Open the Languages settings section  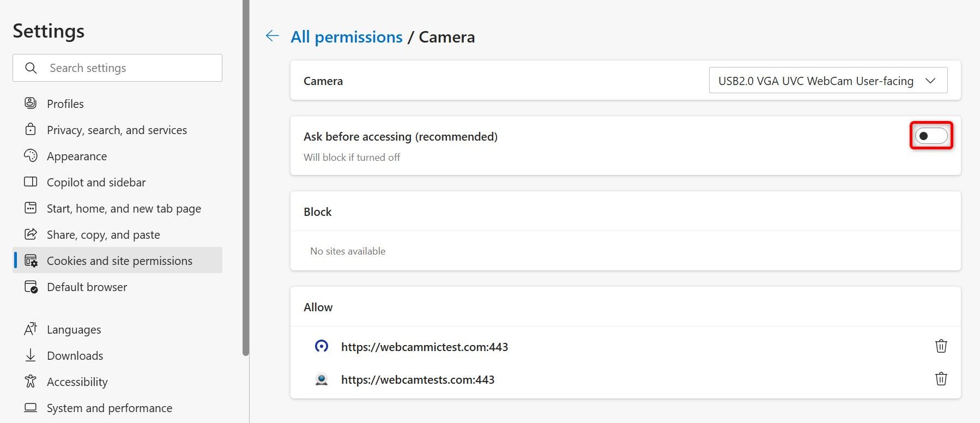point(74,329)
